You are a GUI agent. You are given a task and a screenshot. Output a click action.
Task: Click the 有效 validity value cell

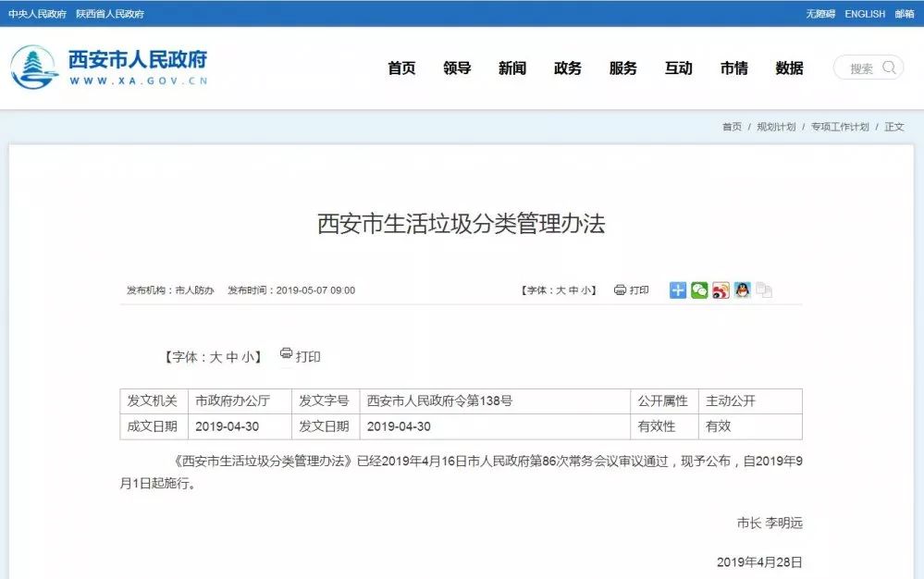[750, 426]
